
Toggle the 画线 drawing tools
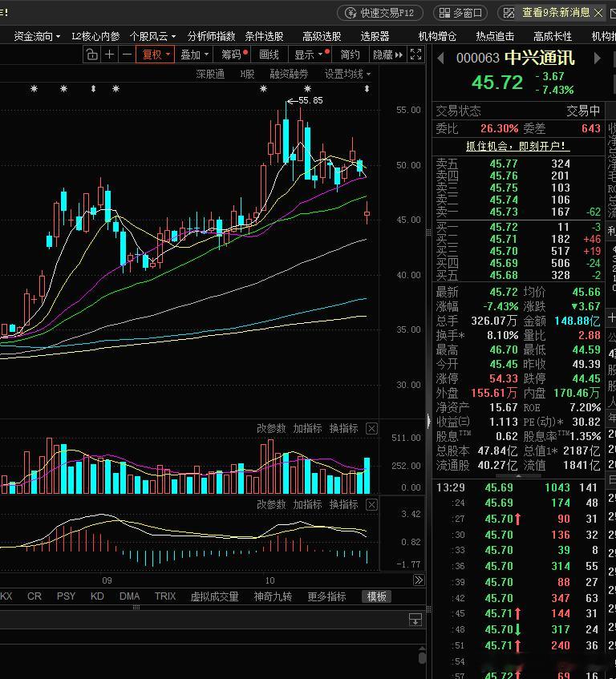click(269, 55)
